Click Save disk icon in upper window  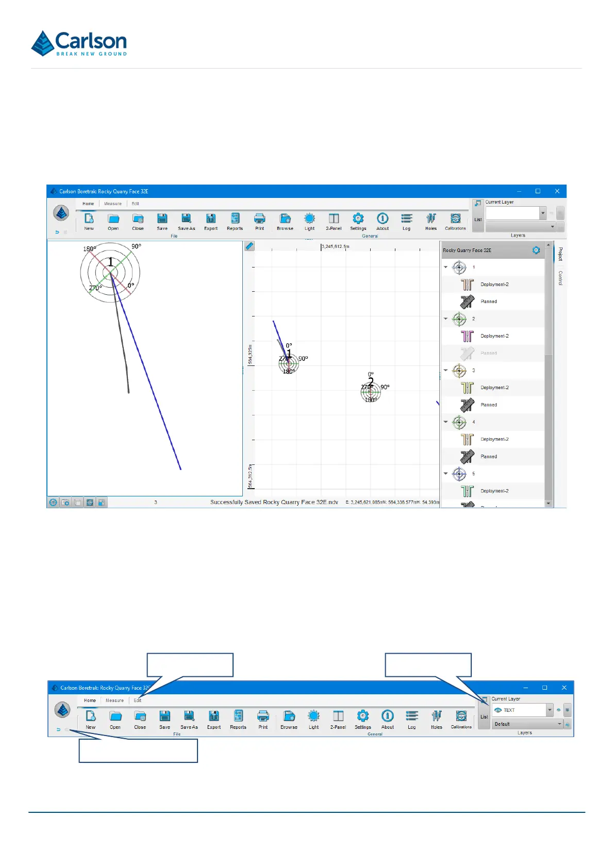(162, 219)
